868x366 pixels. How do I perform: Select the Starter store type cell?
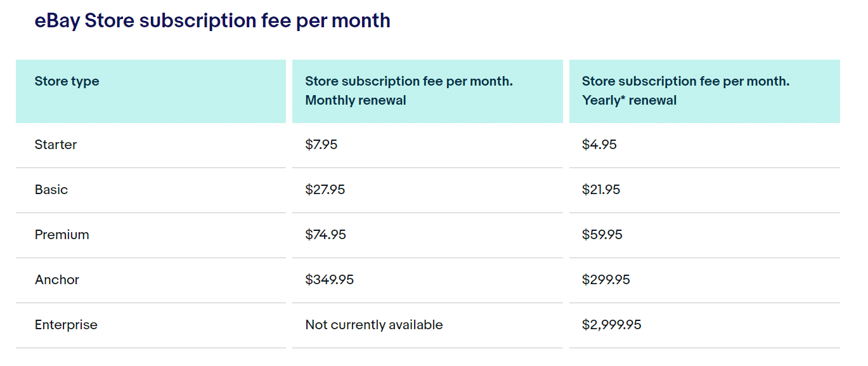pos(56,145)
